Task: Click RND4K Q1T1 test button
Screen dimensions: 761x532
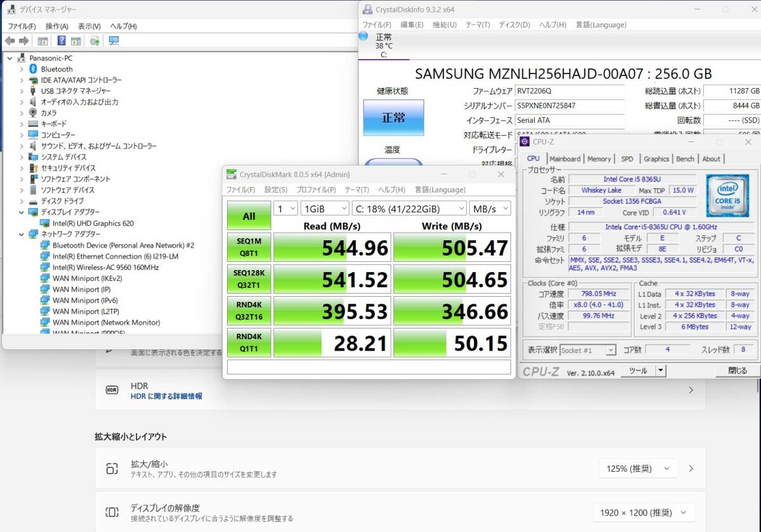Action: [249, 343]
